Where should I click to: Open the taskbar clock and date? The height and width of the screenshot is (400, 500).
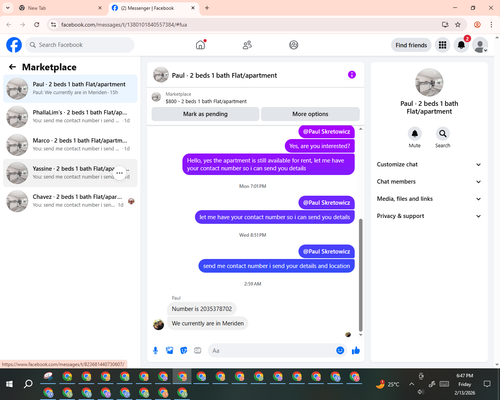465,384
